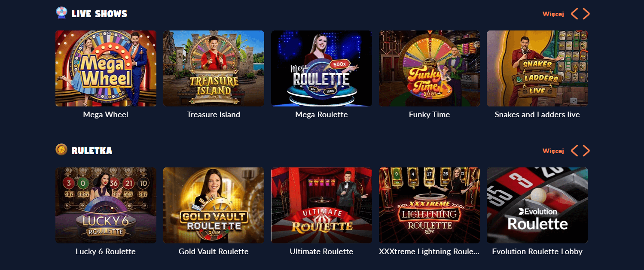Launch Snakes and Ladders live thumbnail
The width and height of the screenshot is (644, 270).
(537, 68)
